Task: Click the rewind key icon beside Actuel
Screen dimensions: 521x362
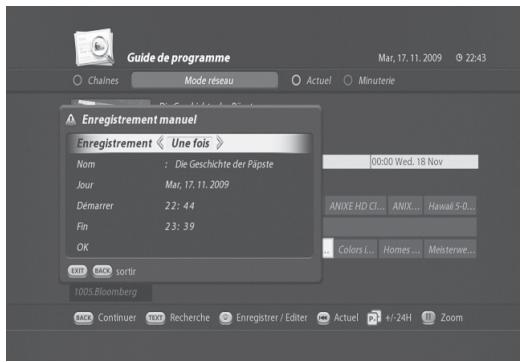Action: click(x=323, y=318)
